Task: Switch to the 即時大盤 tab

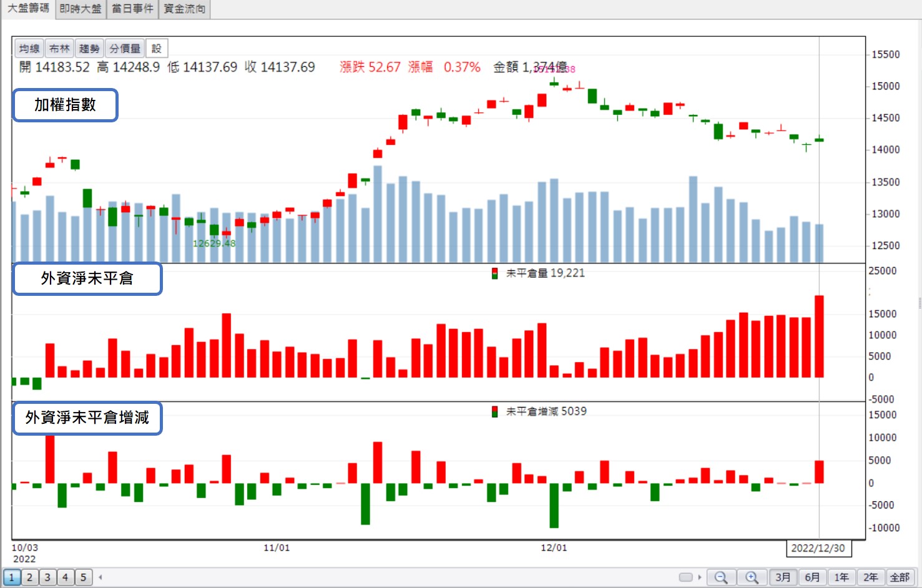Action: point(81,9)
